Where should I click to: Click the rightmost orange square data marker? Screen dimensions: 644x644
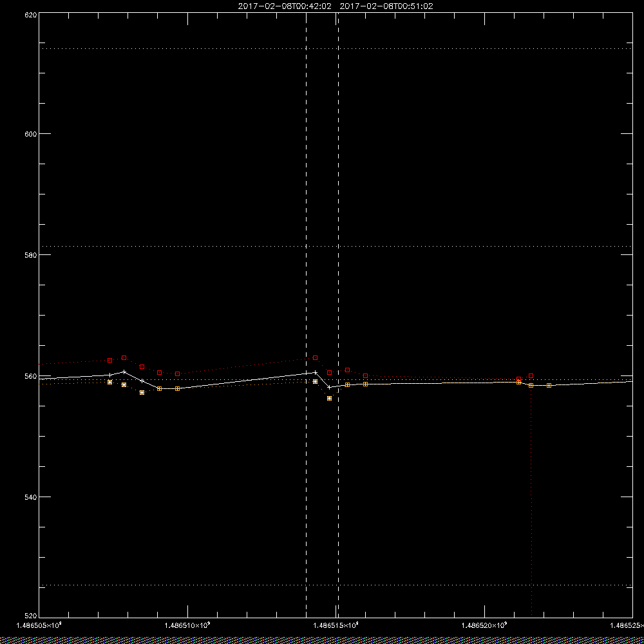pos(549,385)
